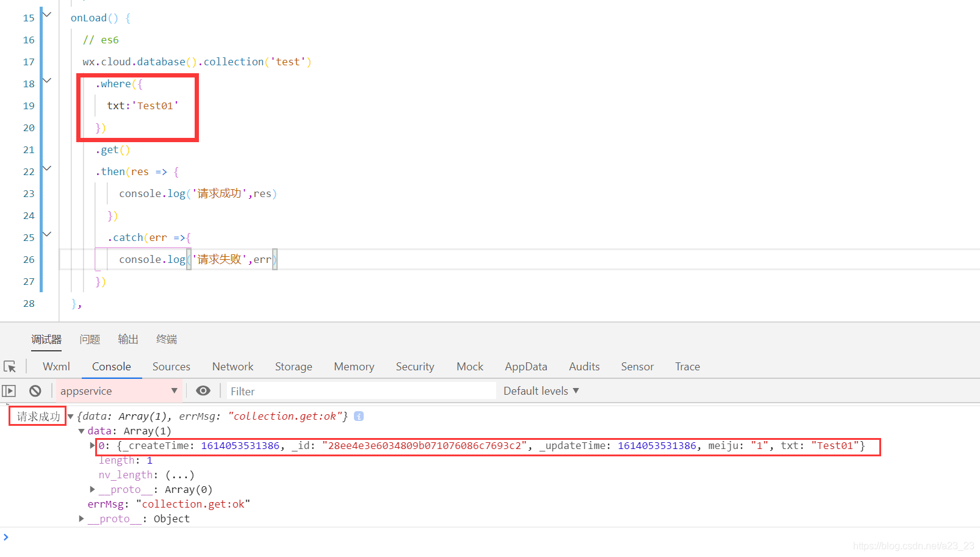This screenshot has width=980, height=557.
Task: Open the appservice context dropdown
Action: [x=118, y=391]
